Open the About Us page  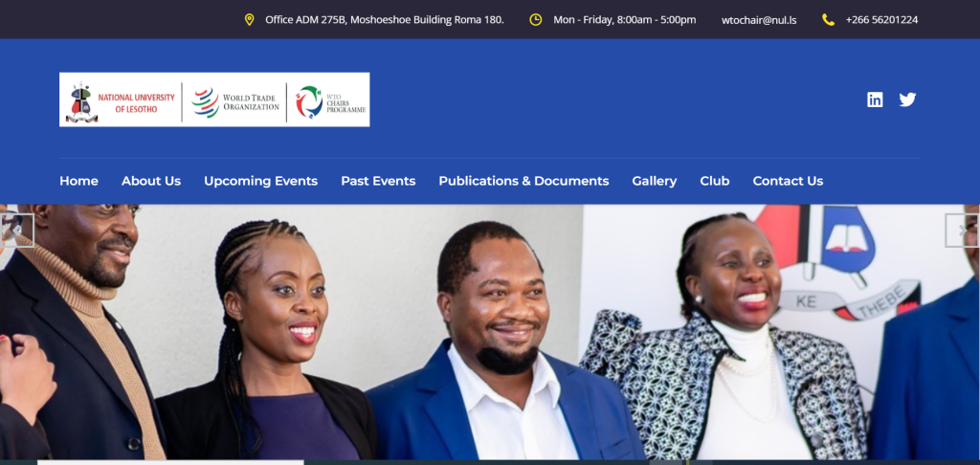[151, 181]
